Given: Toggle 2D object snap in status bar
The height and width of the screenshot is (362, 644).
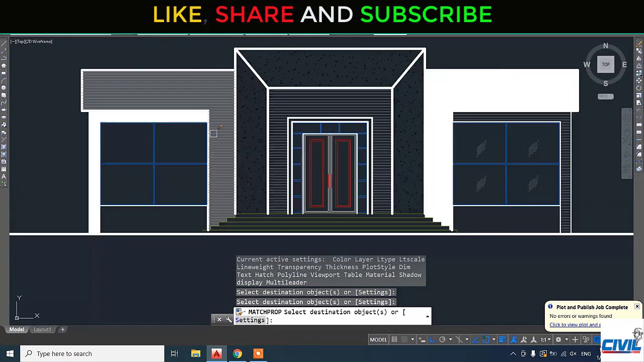Looking at the screenshot, I should click(486, 339).
